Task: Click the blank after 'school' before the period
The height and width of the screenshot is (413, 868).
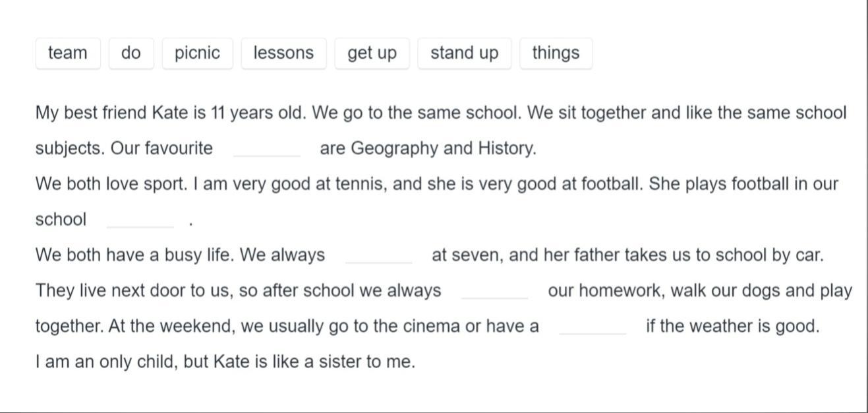Action: pyautogui.click(x=140, y=220)
